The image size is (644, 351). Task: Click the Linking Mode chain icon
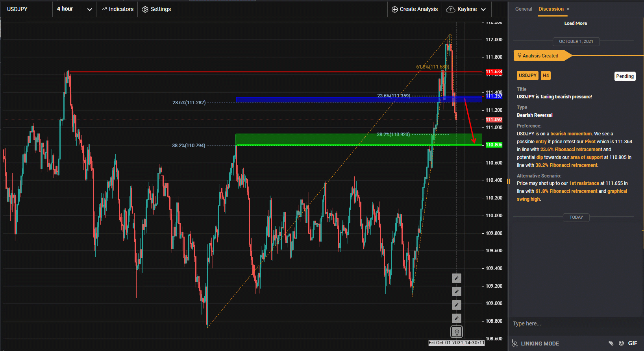pos(514,344)
